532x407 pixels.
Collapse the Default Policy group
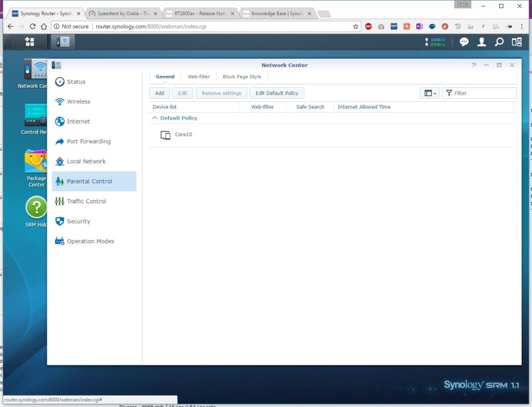point(155,118)
